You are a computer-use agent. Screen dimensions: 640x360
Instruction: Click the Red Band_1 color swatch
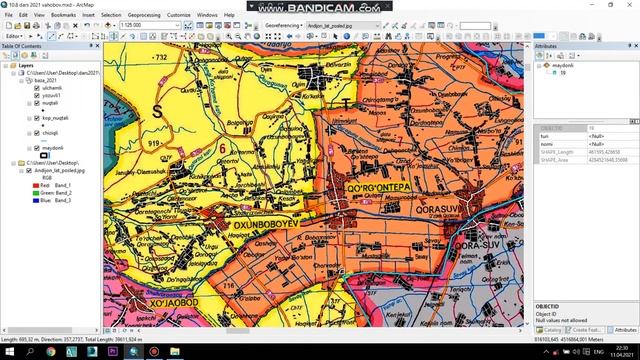36,185
